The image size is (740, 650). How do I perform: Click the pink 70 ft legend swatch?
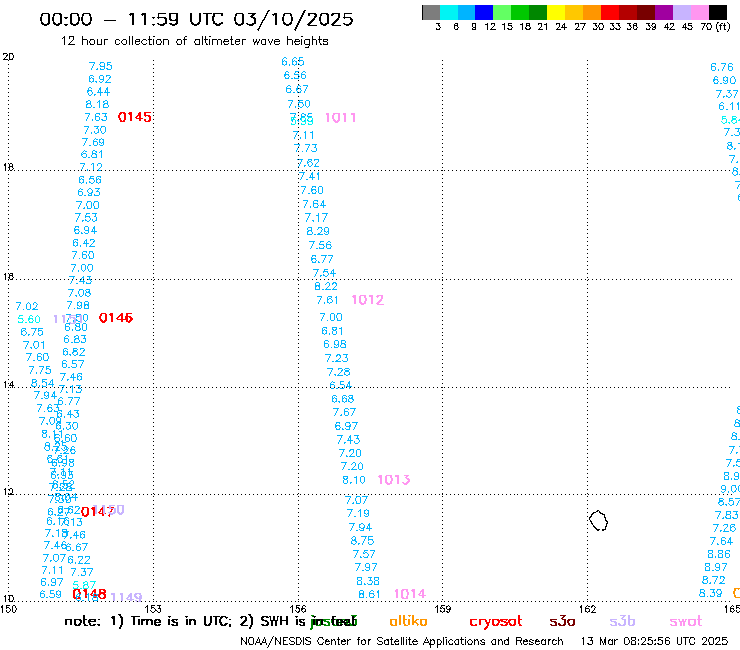click(699, 12)
